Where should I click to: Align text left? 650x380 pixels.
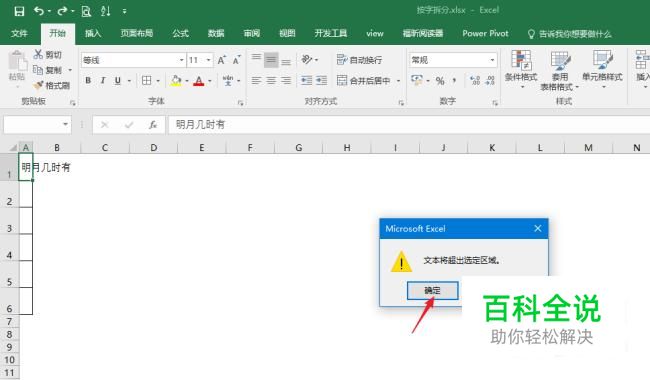pos(257,80)
